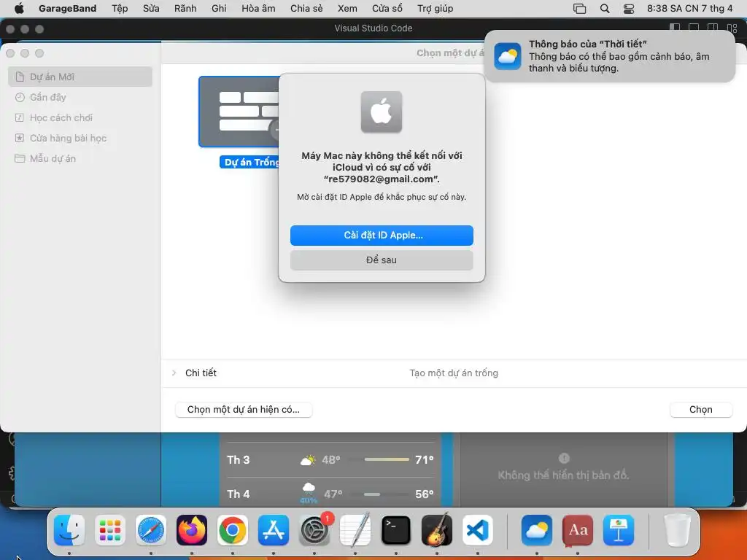Click the Thời tiết notification banner

610,56
